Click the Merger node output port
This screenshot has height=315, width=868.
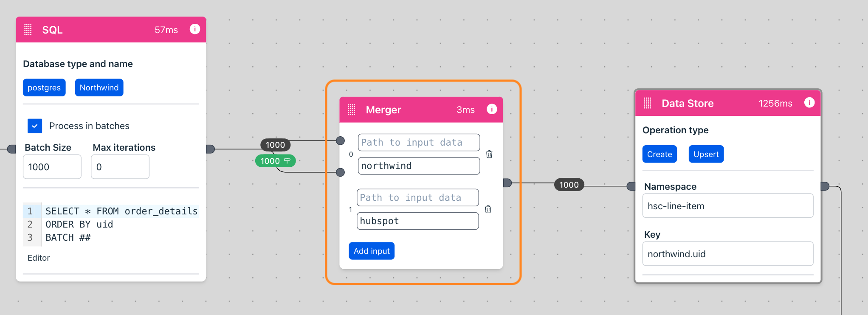click(x=507, y=183)
